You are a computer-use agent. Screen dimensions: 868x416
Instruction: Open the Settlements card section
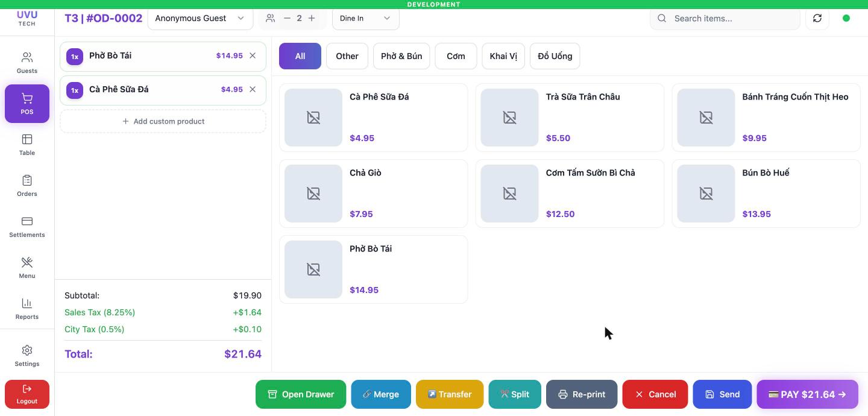click(27, 227)
